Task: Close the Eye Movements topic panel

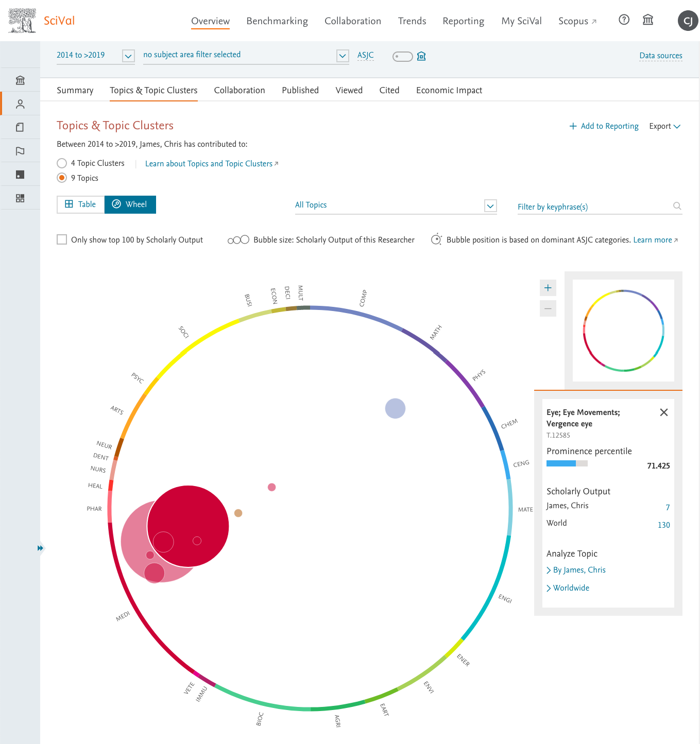Action: [664, 412]
